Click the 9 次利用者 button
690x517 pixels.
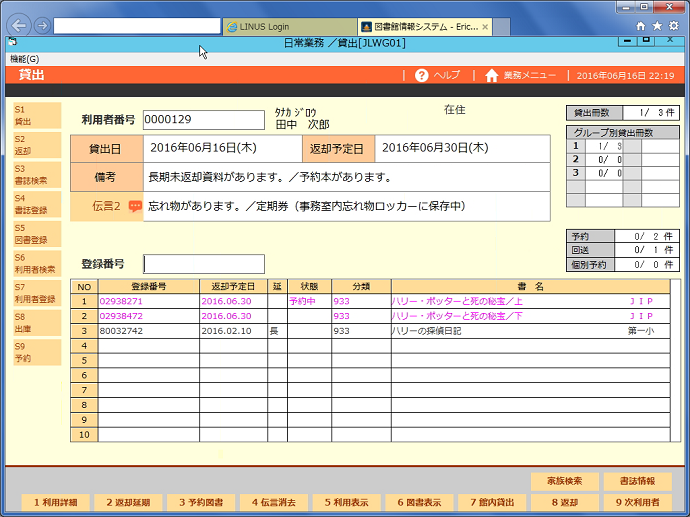(x=638, y=502)
